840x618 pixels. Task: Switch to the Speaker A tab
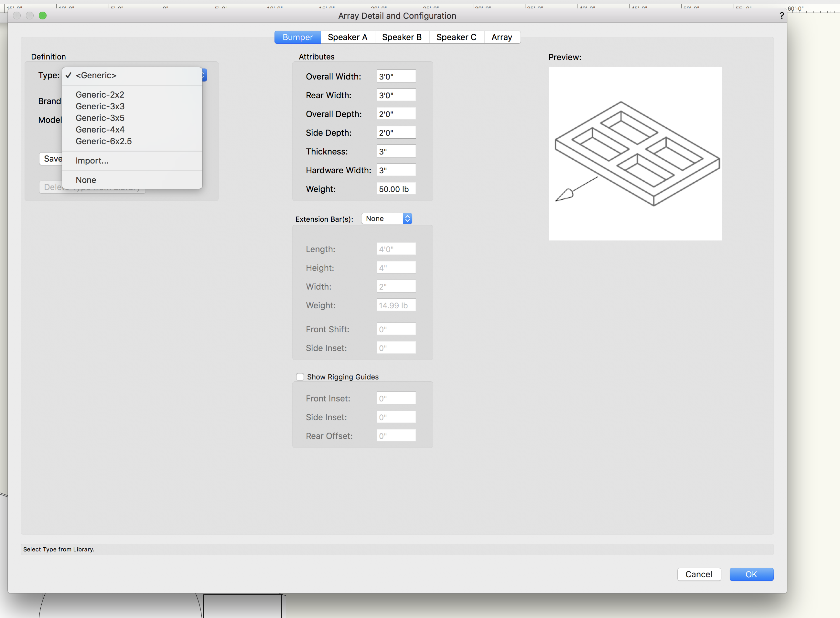347,37
